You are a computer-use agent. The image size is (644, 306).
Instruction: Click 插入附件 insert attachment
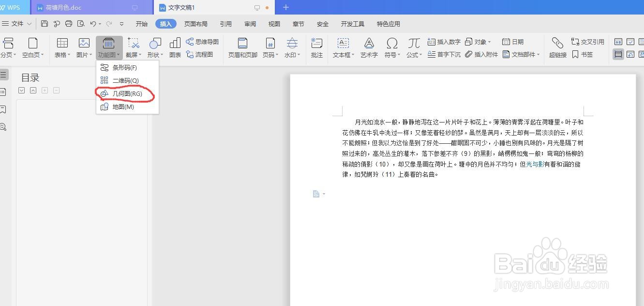(481, 55)
